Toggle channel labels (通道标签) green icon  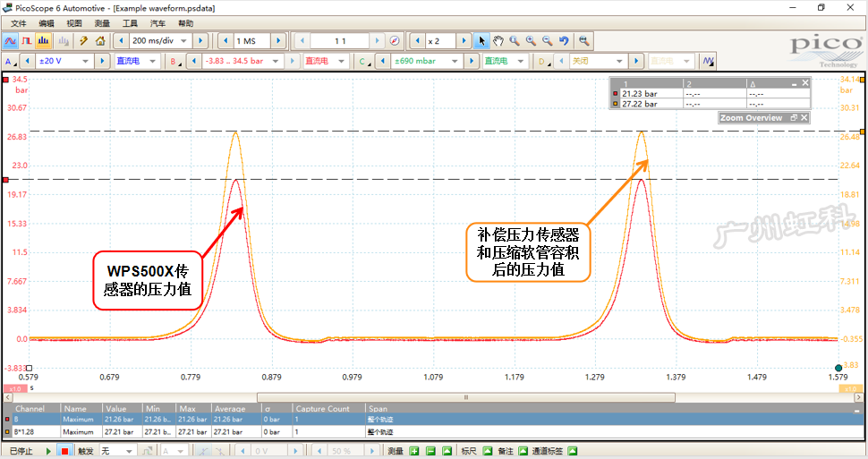click(x=573, y=451)
